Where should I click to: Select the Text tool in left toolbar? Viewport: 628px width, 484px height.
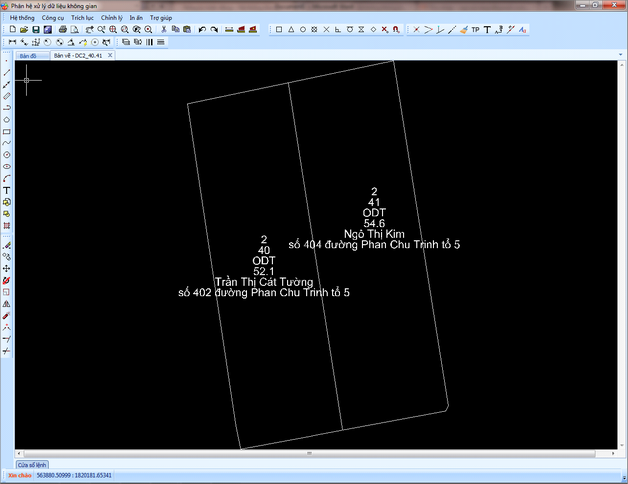pyautogui.click(x=7, y=190)
